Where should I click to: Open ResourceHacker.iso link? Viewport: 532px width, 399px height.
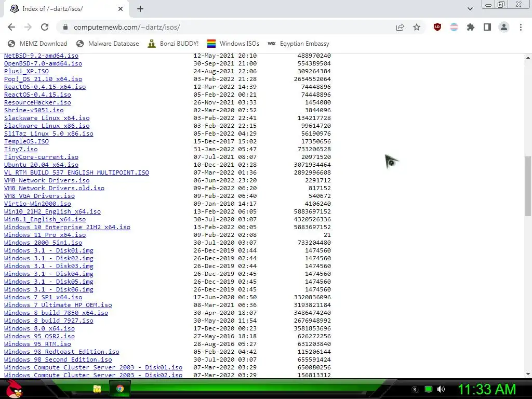[x=37, y=102]
